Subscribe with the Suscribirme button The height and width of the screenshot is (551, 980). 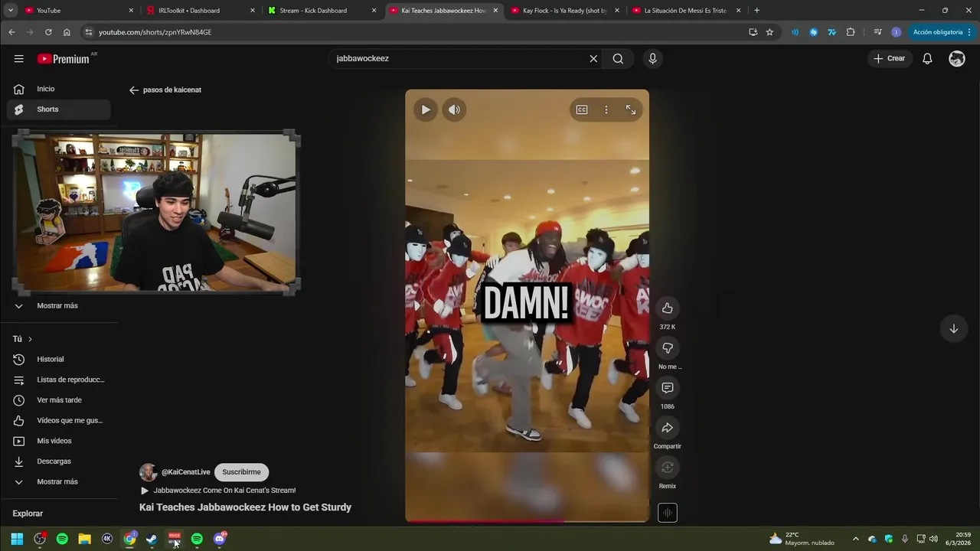pyautogui.click(x=241, y=472)
